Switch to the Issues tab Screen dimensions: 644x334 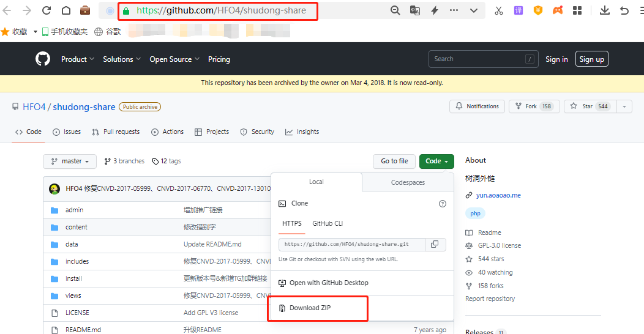pos(67,132)
